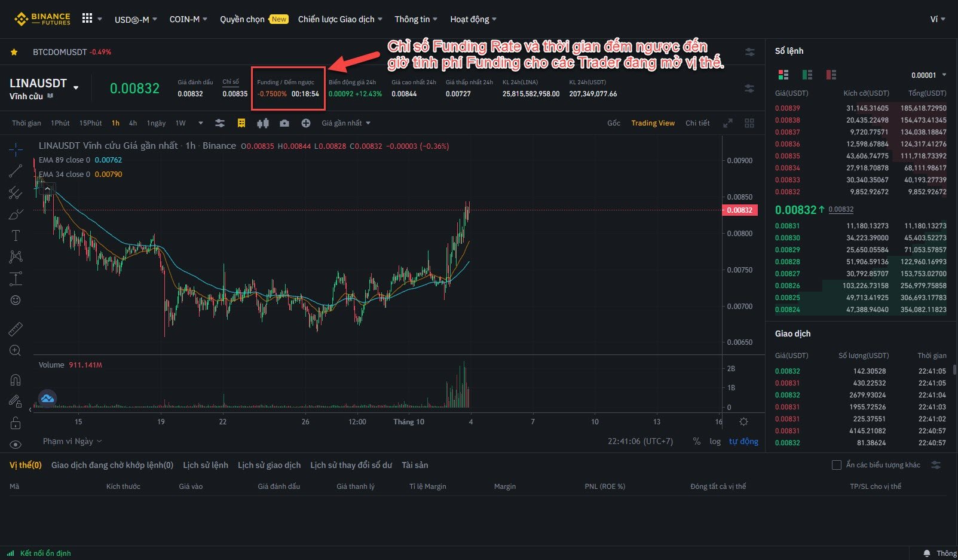Open the USD⊛-M dropdown
This screenshot has width=958, height=560.
(x=136, y=19)
